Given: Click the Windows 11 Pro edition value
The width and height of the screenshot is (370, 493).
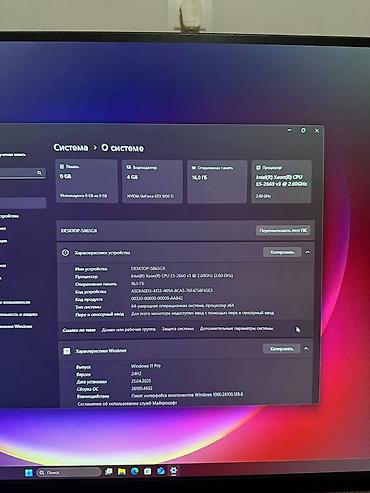Looking at the screenshot, I should [146, 366].
